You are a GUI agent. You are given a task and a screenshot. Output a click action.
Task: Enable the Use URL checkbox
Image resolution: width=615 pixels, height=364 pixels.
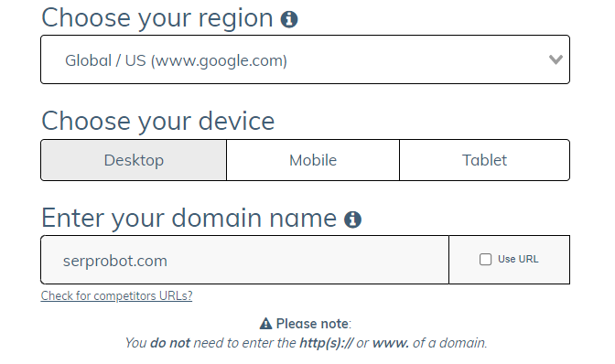(485, 260)
